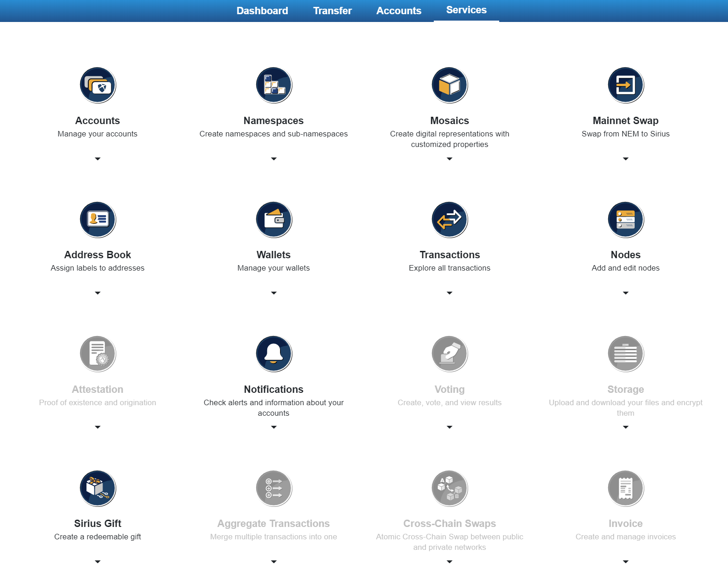Select the Mosaics cube icon
The height and width of the screenshot is (570, 728).
click(x=449, y=85)
